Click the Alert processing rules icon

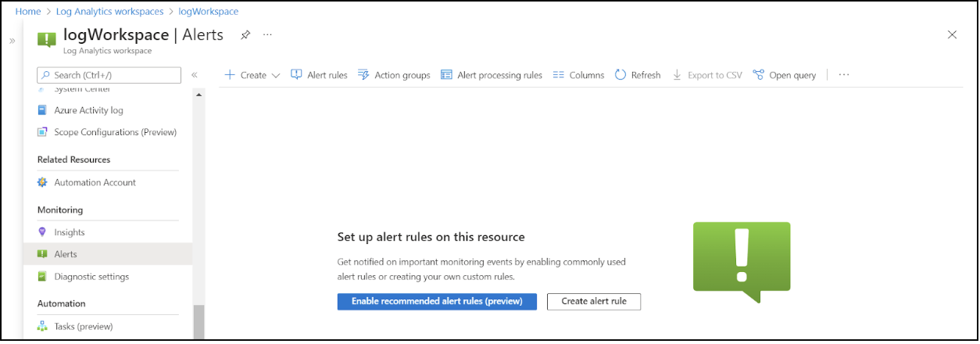pyautogui.click(x=446, y=75)
